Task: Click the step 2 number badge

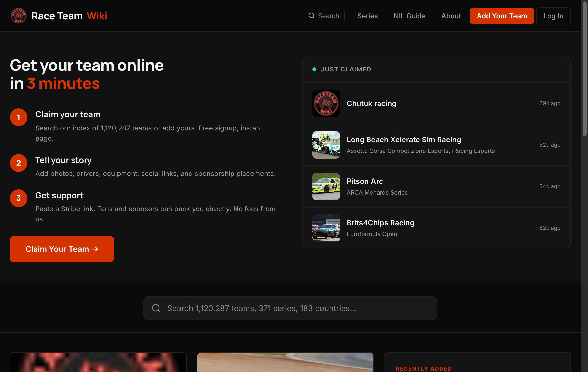Action: (19, 163)
